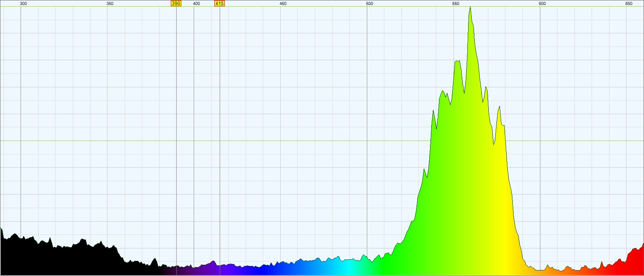
Task: Click the 650 wavelength axis label
Action: tap(629, 3)
